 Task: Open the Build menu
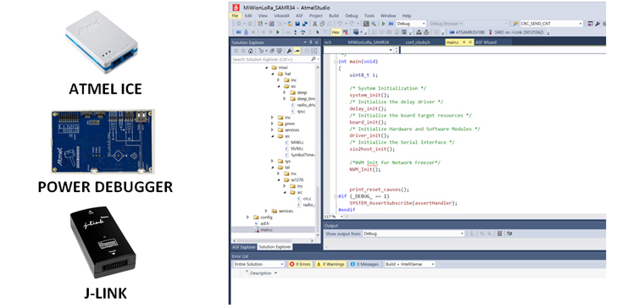(334, 15)
